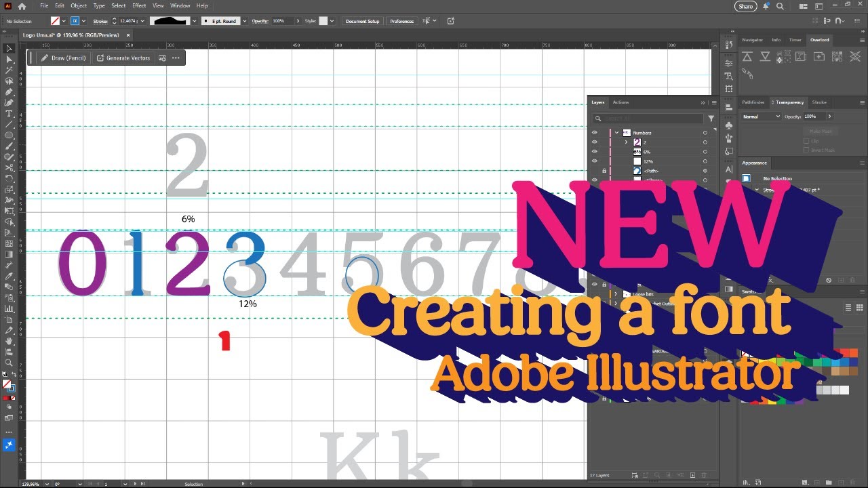This screenshot has width=868, height=488.
Task: Expand the '2' sublayer
Action: point(626,142)
